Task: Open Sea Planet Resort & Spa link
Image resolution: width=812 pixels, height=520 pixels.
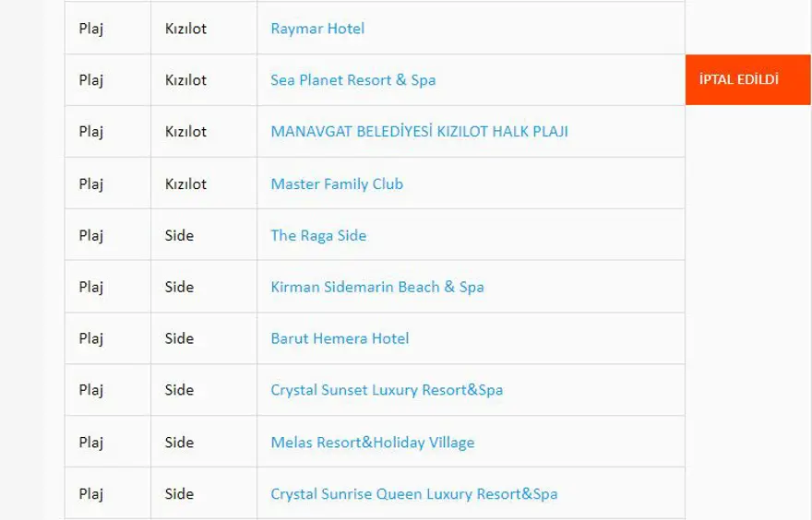Action: click(x=352, y=80)
